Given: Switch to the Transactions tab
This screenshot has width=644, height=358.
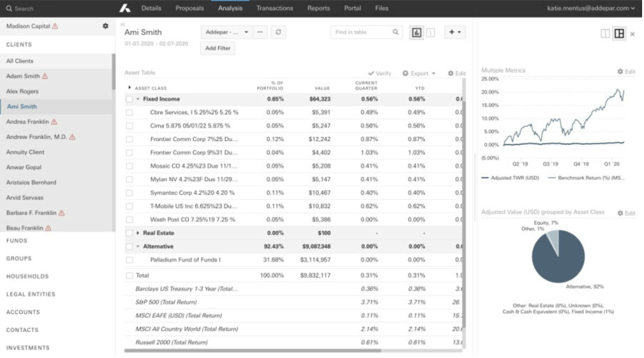Looking at the screenshot, I should [274, 8].
